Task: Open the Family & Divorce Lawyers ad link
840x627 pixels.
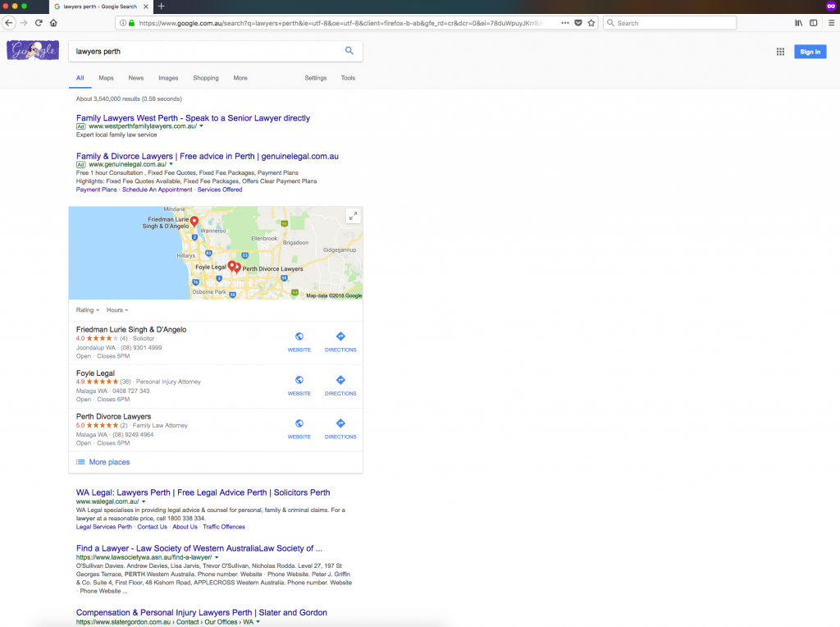Action: pyautogui.click(x=208, y=156)
